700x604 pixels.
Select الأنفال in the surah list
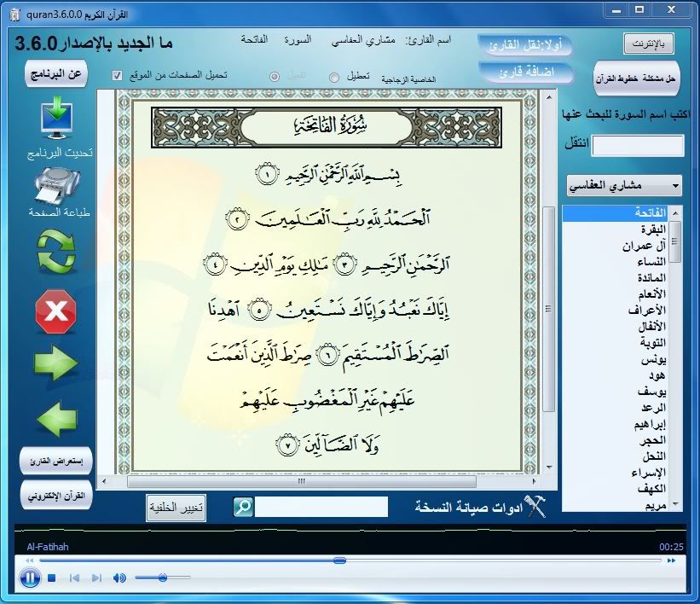pyautogui.click(x=615, y=327)
